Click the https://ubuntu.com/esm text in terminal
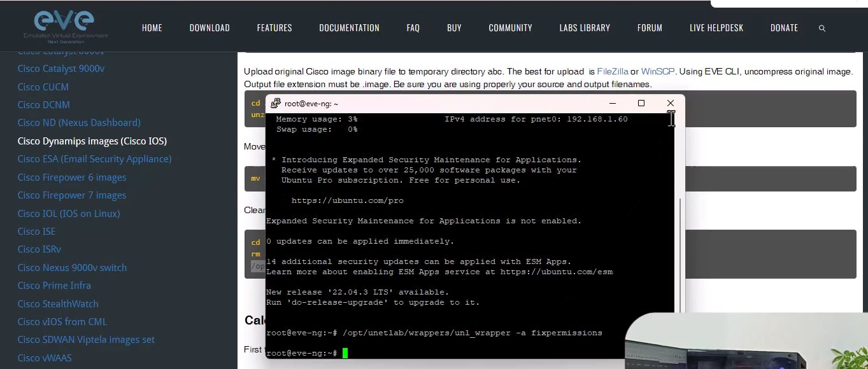 point(556,272)
